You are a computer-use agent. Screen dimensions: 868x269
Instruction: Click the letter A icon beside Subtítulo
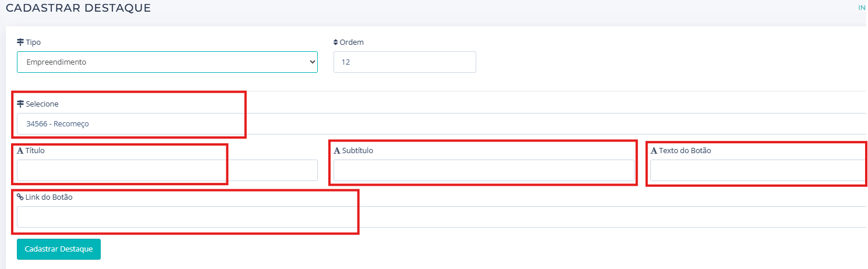[337, 151]
